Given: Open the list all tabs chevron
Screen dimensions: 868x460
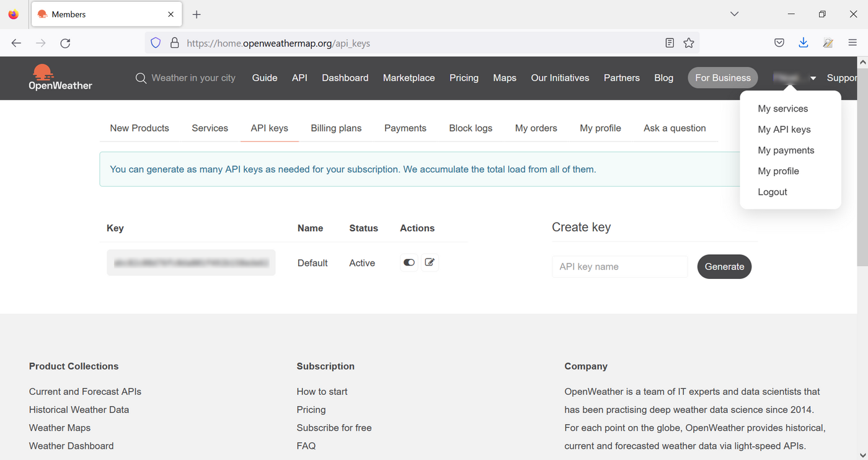Looking at the screenshot, I should pyautogui.click(x=734, y=14).
